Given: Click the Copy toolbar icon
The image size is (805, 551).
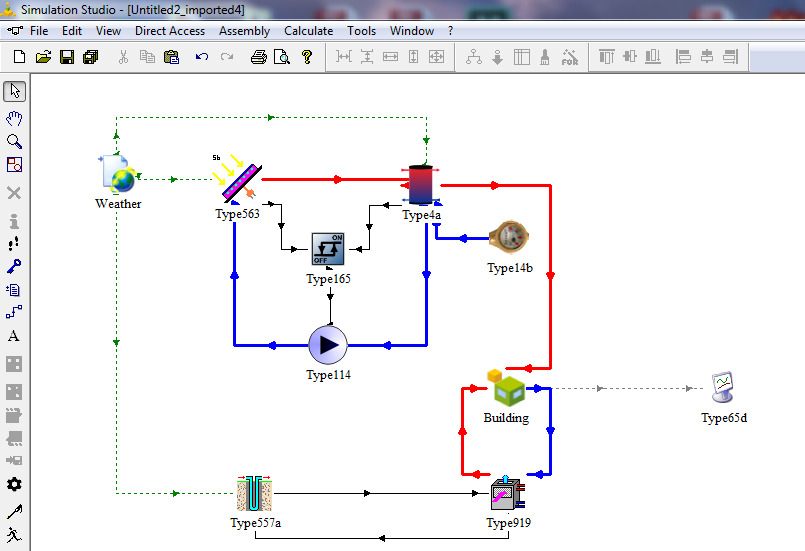Looking at the screenshot, I should [147, 56].
